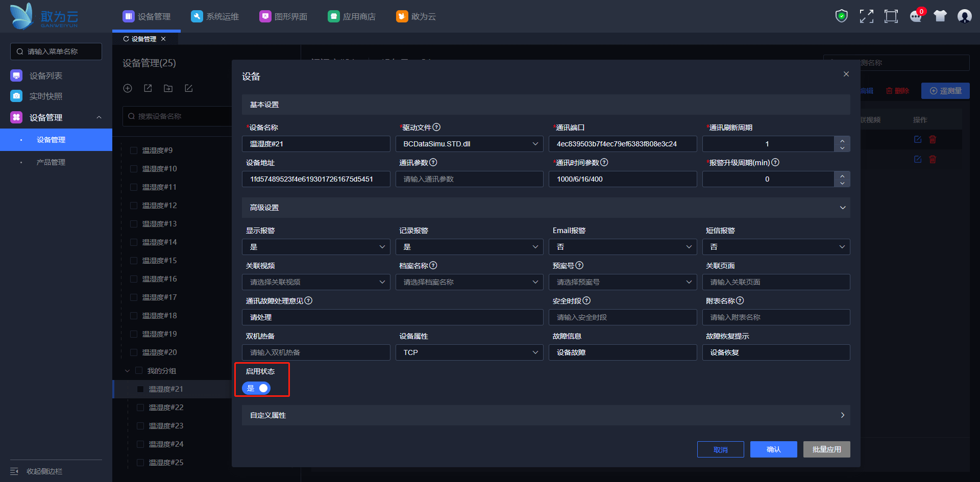Increase the 通讯刷新周期 stepper value
Image resolution: width=980 pixels, height=482 pixels.
point(842,140)
